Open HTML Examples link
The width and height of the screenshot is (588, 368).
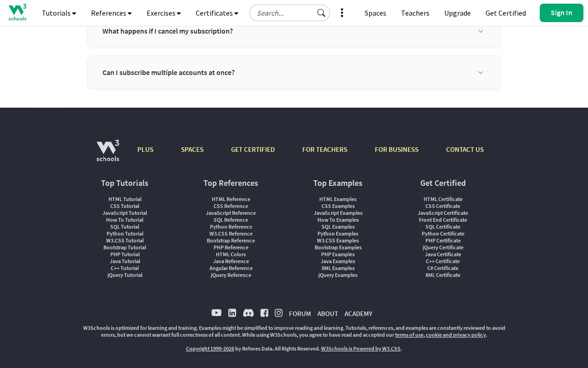pyautogui.click(x=338, y=199)
